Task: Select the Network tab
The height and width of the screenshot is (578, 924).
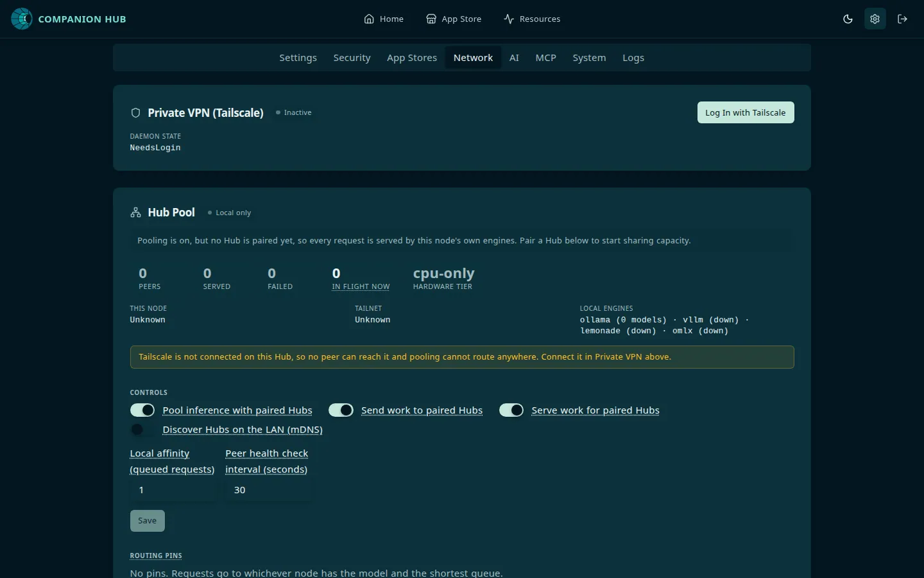Action: click(x=473, y=58)
